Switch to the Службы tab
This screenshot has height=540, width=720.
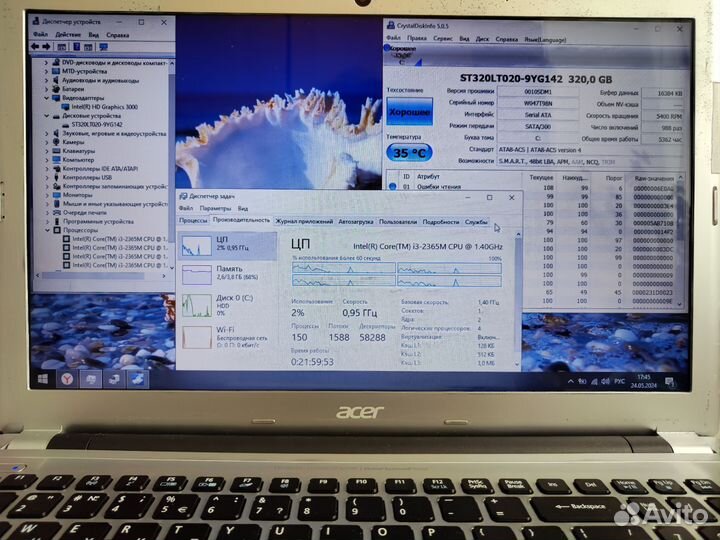click(476, 222)
